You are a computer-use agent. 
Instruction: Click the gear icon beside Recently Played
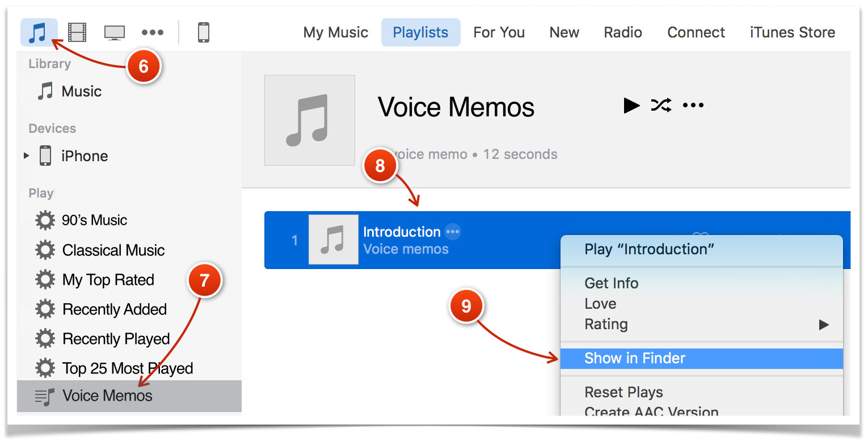point(45,339)
